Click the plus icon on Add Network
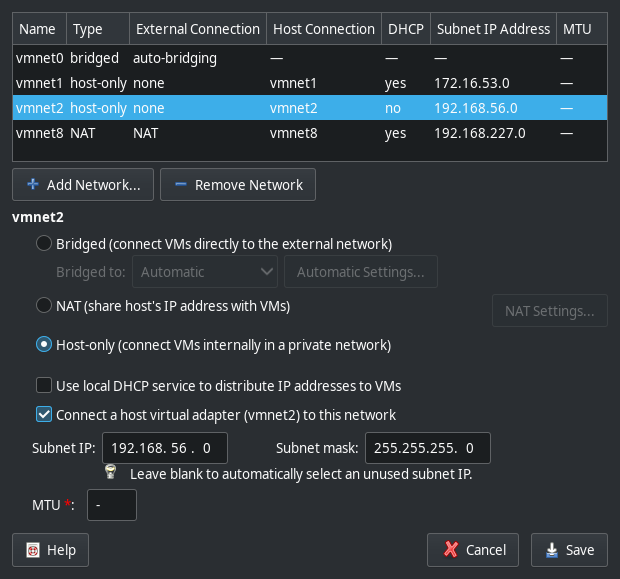Image resolution: width=620 pixels, height=579 pixels. (33, 184)
